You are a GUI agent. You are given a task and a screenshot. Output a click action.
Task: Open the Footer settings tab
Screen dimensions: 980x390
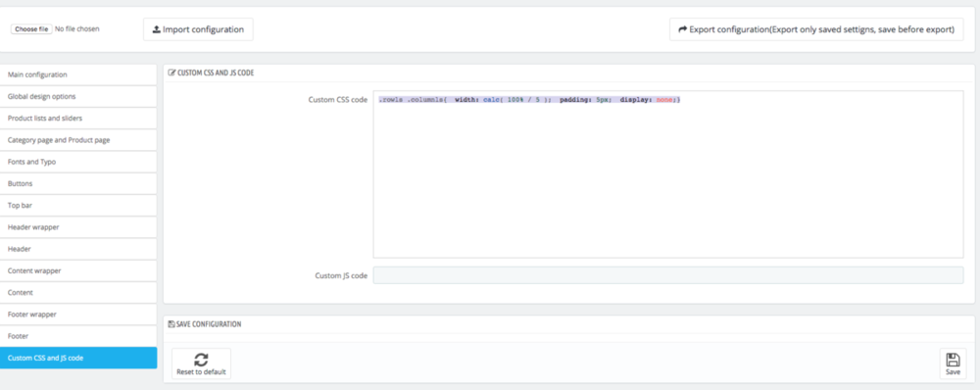click(x=78, y=336)
